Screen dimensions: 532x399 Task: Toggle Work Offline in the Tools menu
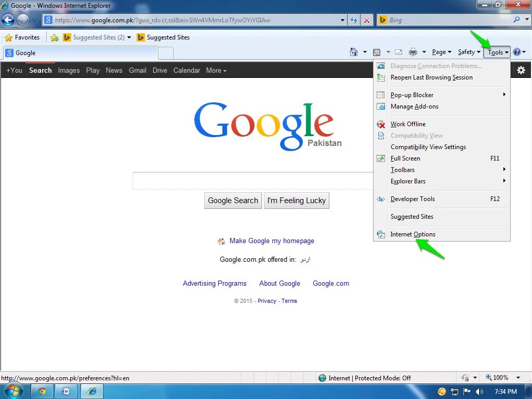[x=442, y=124]
